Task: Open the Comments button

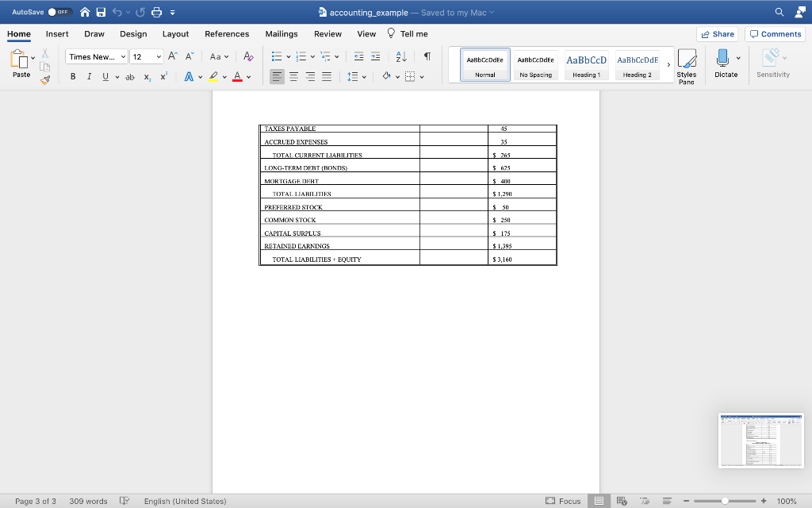Action: 775,34
